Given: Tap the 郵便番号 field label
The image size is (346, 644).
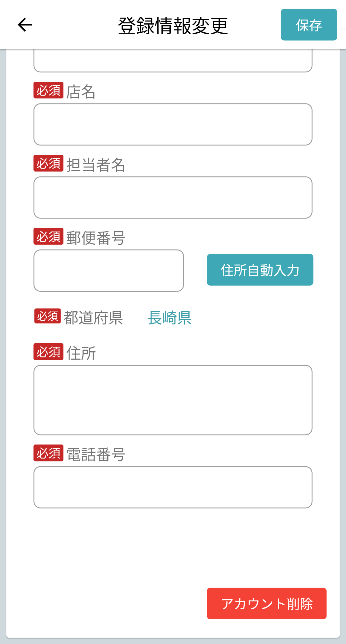Looking at the screenshot, I should 95,238.
